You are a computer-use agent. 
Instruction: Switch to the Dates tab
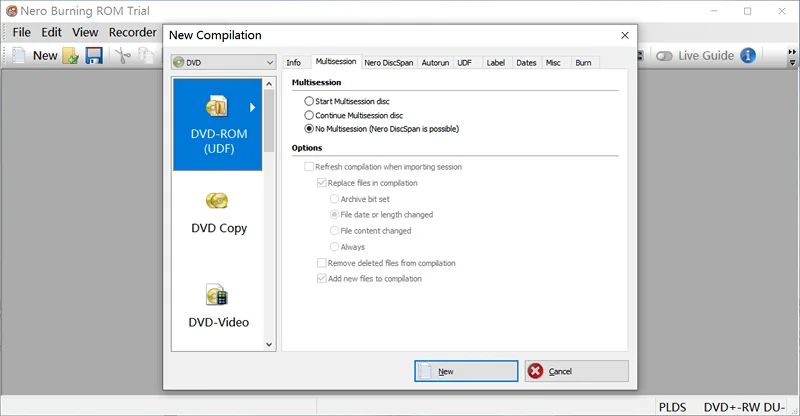click(526, 63)
